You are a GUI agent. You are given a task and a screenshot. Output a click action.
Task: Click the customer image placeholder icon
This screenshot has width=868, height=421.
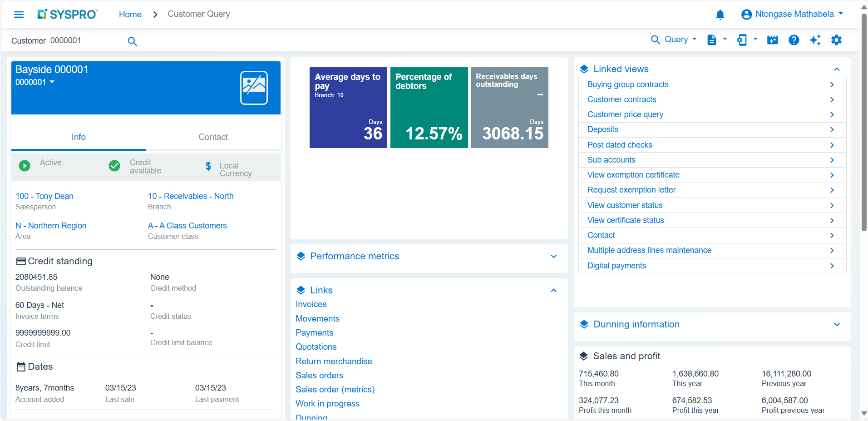(x=254, y=88)
